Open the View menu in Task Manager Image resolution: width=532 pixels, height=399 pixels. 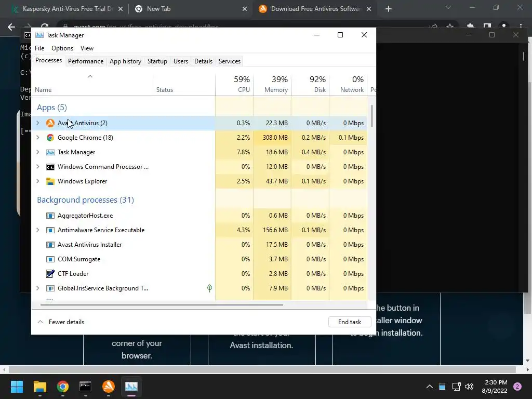tap(87, 48)
